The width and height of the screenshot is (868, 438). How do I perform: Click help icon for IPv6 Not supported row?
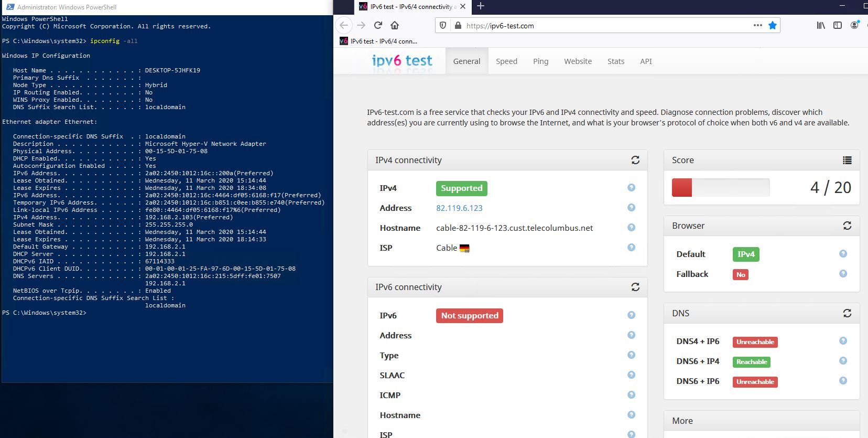click(631, 315)
